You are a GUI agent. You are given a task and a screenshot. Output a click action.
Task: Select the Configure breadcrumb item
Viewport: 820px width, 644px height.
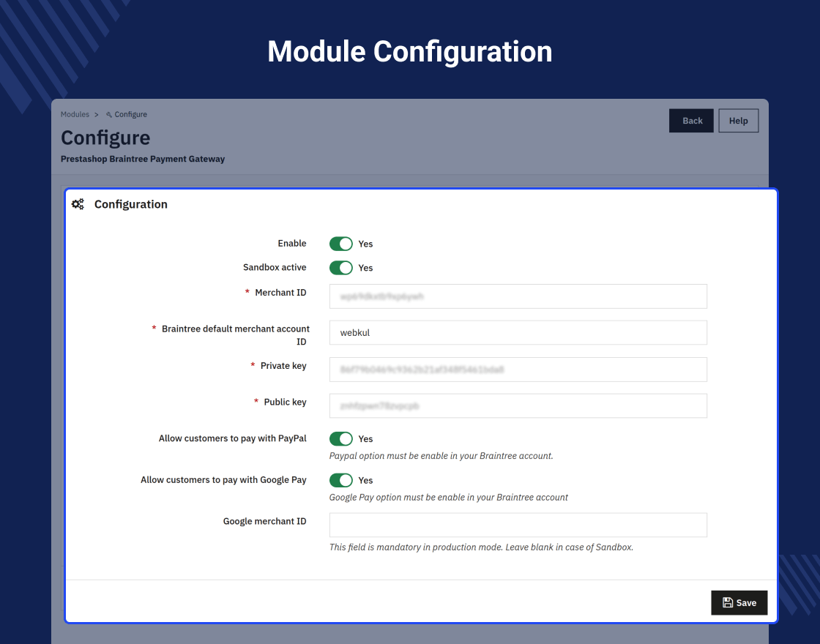click(131, 114)
